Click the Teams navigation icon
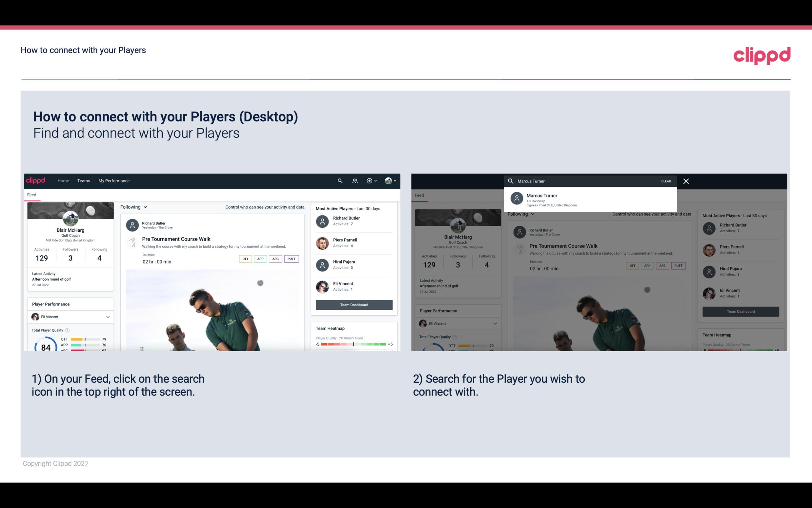 [x=84, y=181]
